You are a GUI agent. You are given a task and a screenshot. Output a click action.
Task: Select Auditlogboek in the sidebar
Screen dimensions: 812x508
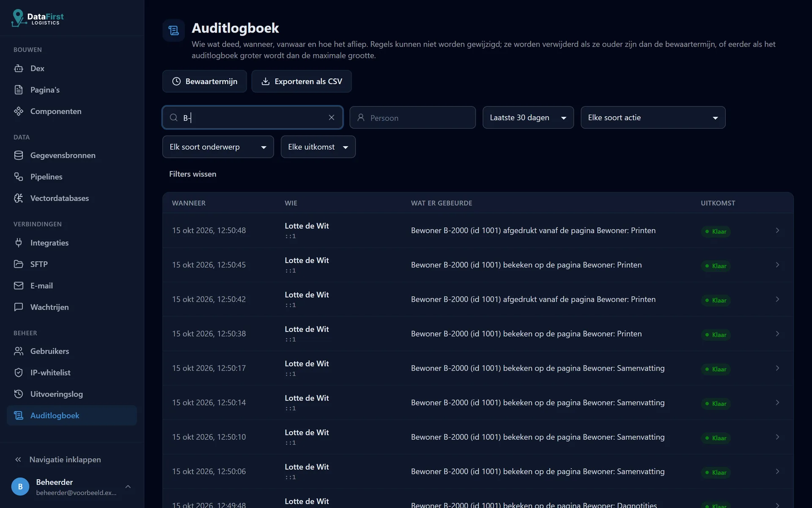[72, 415]
